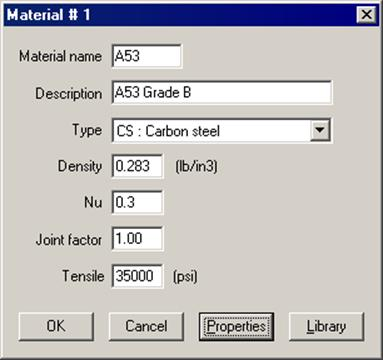This screenshot has width=383, height=360.
Task: Open material Properties
Action: pos(236,326)
